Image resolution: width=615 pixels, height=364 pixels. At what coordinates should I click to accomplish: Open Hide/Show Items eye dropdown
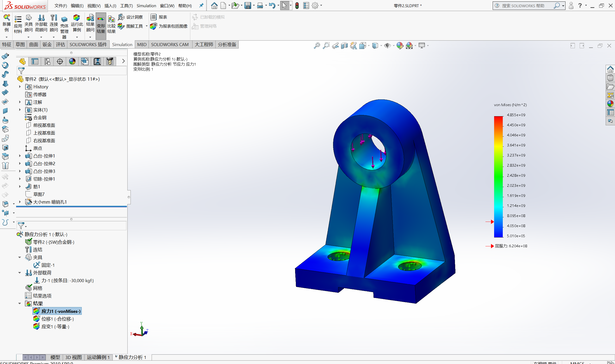394,46
